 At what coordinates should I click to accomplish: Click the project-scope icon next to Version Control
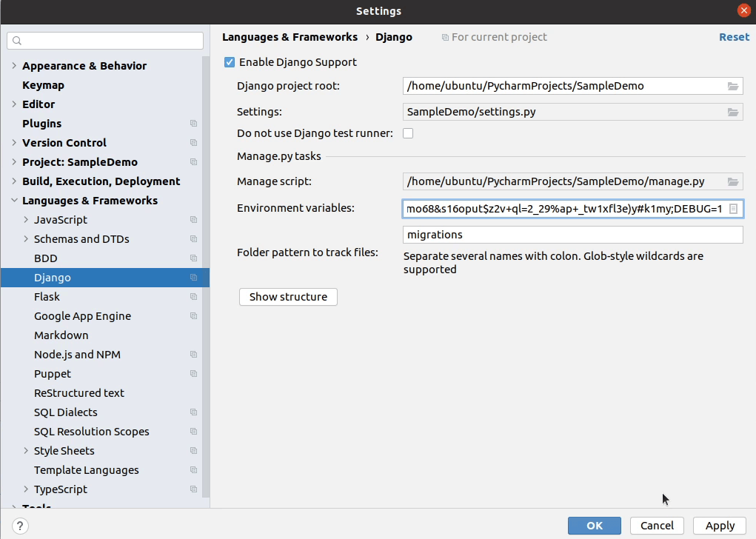coord(193,142)
